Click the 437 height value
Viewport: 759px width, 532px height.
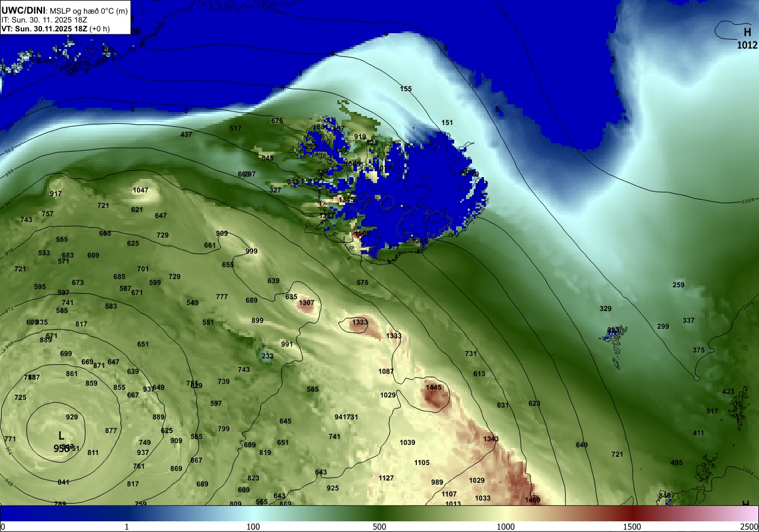[x=186, y=134]
